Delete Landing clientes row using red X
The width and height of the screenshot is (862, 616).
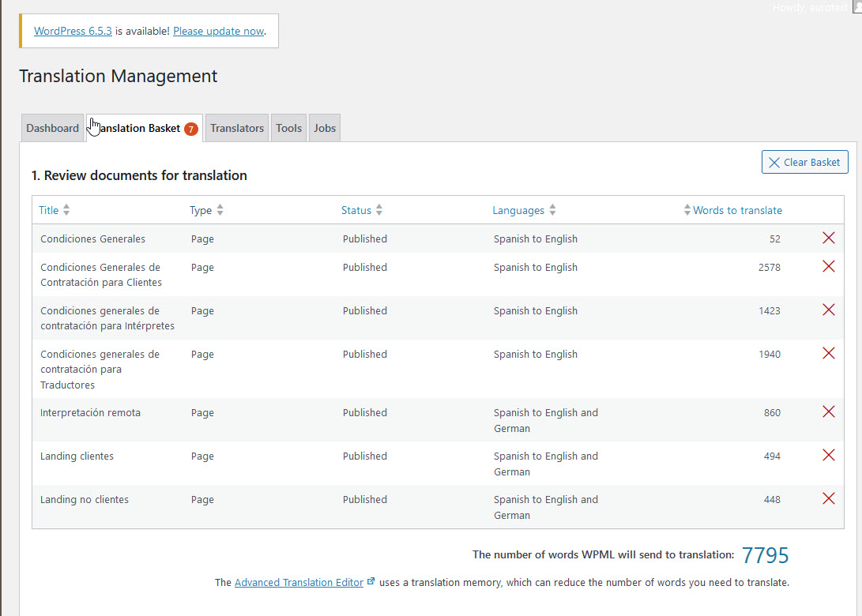[828, 455]
